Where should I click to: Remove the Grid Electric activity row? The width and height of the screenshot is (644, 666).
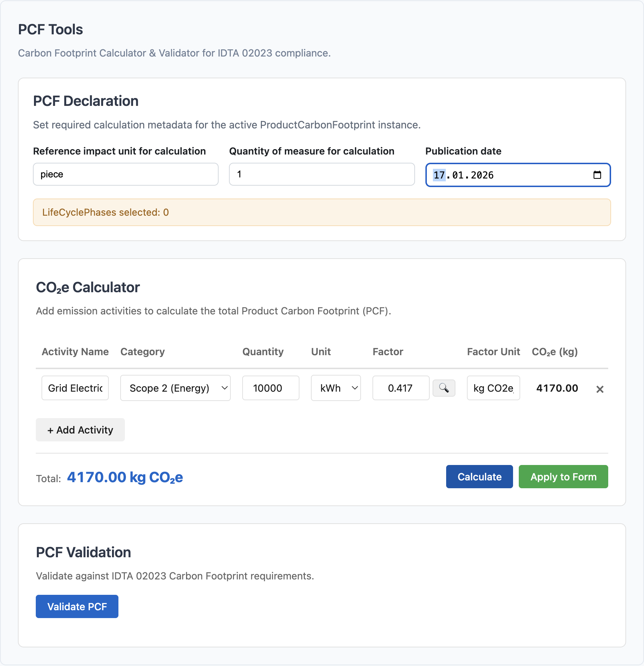click(600, 389)
